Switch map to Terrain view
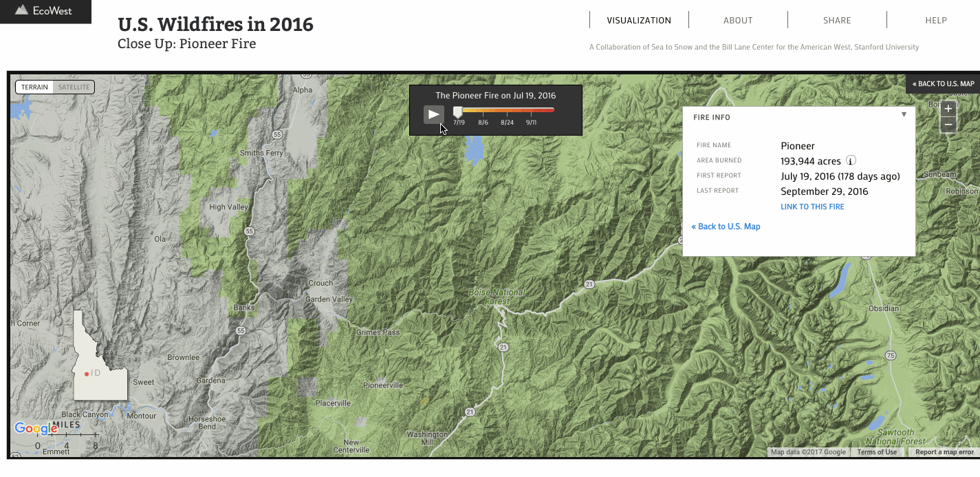Image resolution: width=980 pixels, height=477 pixels. [34, 87]
